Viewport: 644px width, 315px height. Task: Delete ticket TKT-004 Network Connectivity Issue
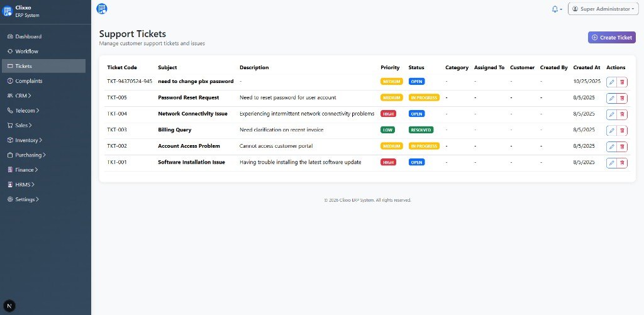point(622,114)
